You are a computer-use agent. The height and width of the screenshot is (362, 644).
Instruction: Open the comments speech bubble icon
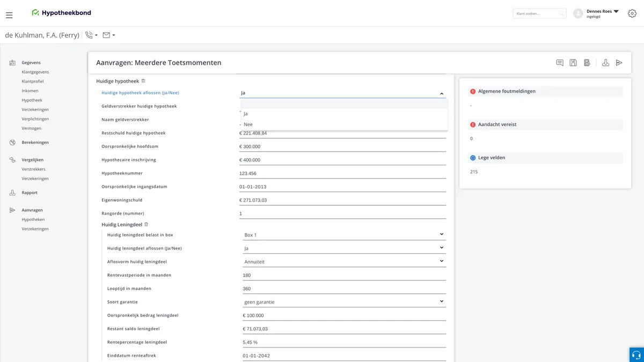pyautogui.click(x=560, y=63)
